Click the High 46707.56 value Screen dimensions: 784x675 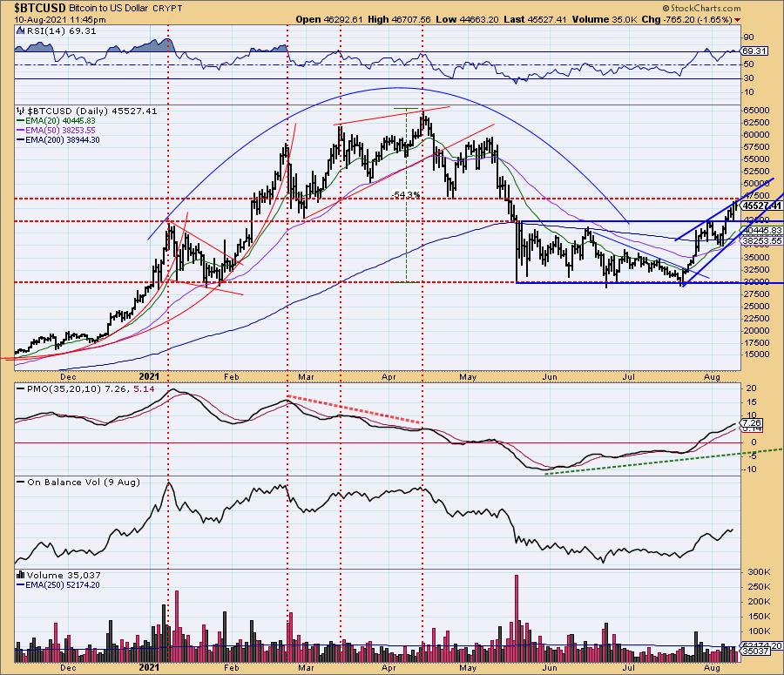coord(399,19)
